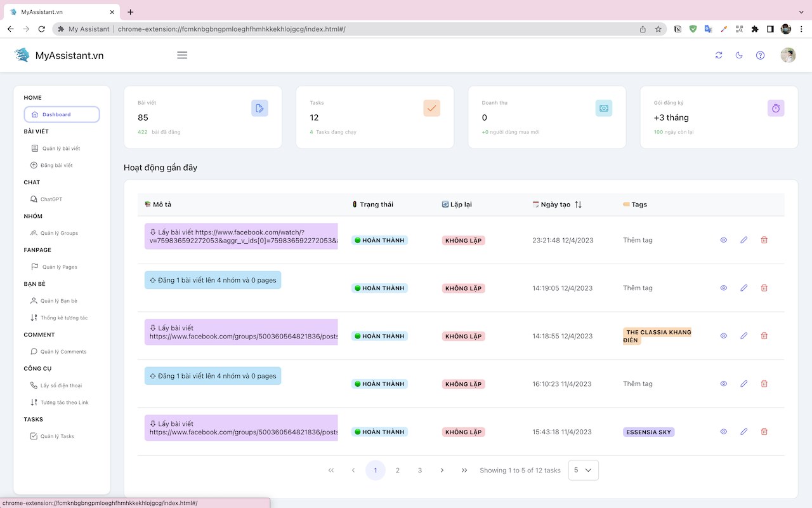The width and height of the screenshot is (812, 508).
Task: Jump to the last page of tasks
Action: pos(464,470)
